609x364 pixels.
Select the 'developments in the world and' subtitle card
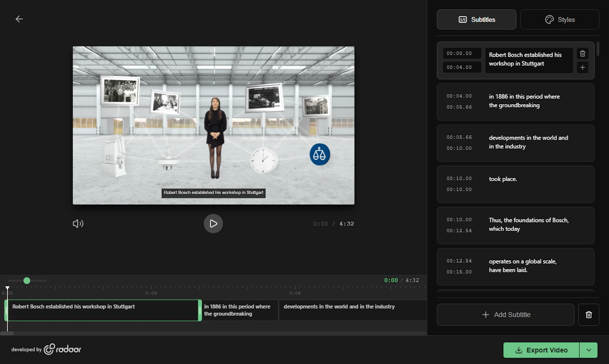point(515,143)
